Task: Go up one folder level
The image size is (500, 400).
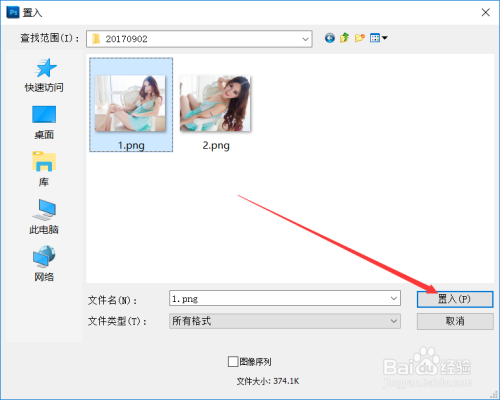Action: pos(344,38)
